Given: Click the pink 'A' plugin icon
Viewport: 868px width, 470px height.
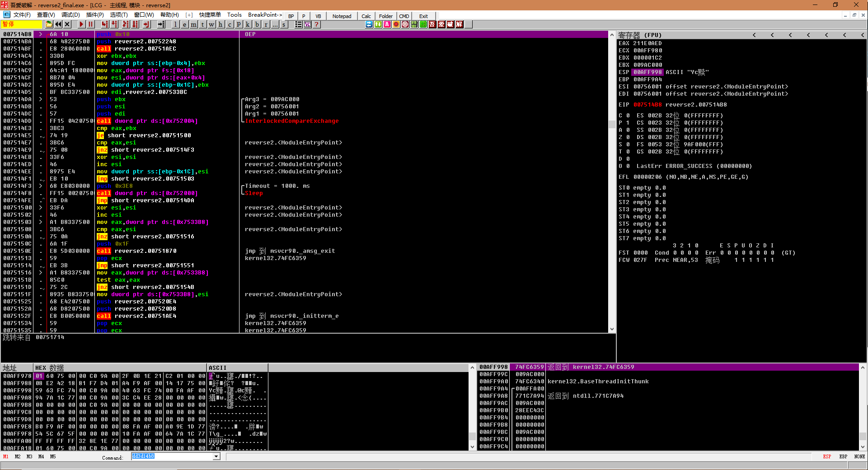Looking at the screenshot, I should pyautogui.click(x=387, y=24).
